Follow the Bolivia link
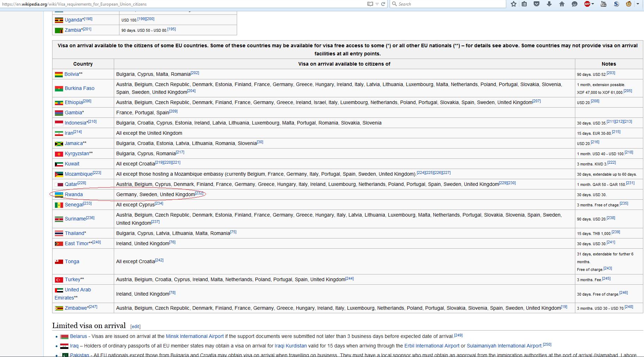644x357 pixels. (72, 74)
